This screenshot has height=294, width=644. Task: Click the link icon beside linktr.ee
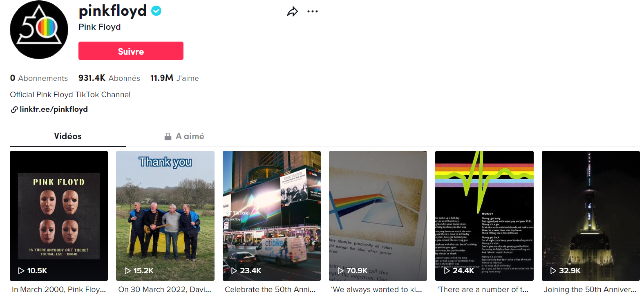pyautogui.click(x=14, y=110)
